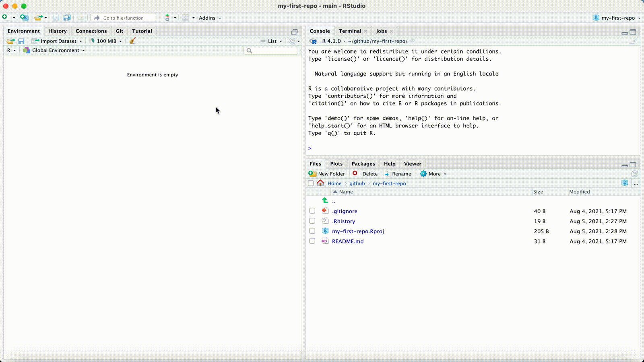Switch to the Terminal tab
The width and height of the screenshot is (644, 362).
(350, 31)
